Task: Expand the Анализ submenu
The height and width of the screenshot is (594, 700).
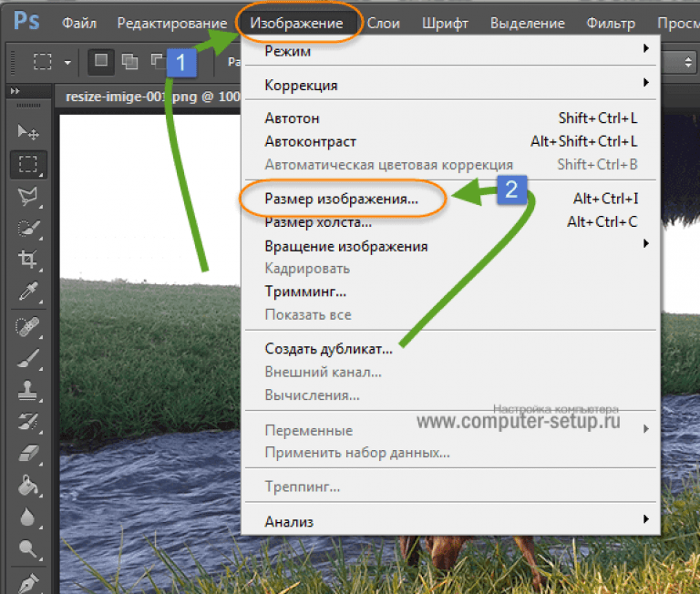Action: (x=451, y=521)
